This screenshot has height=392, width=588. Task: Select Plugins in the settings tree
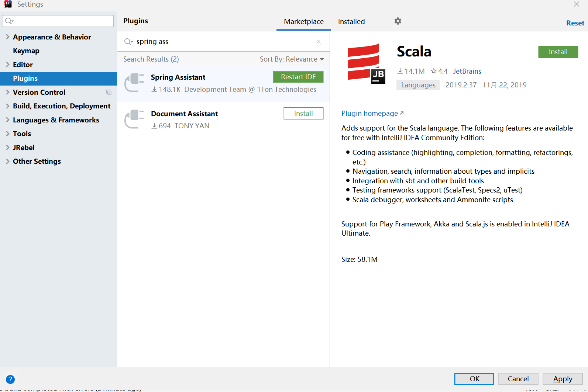pos(58,79)
